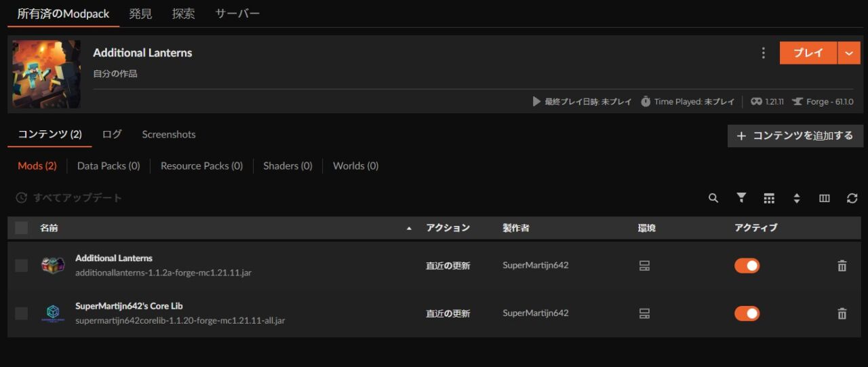This screenshot has height=367, width=868.
Task: Show Resource Packs (0) content
Action: (201, 166)
